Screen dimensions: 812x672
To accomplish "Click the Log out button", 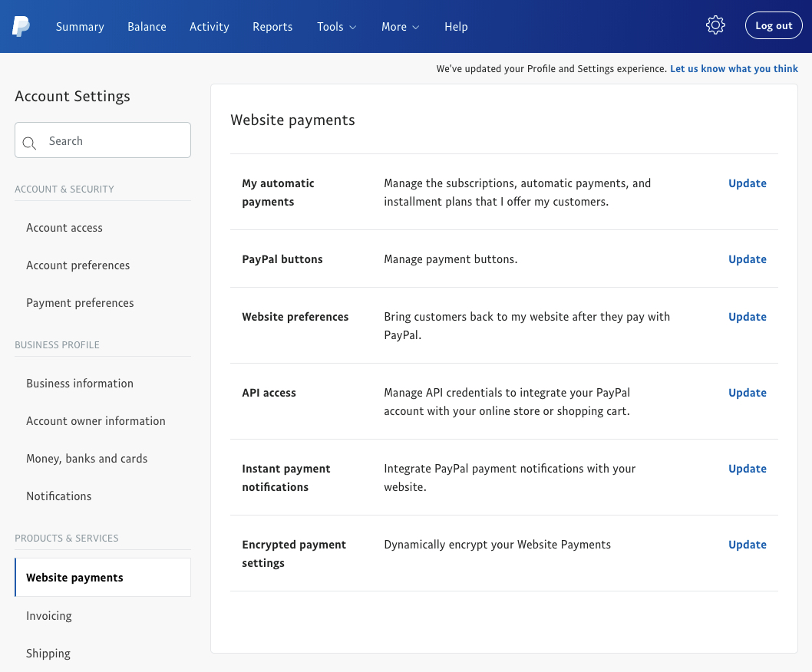I will click(x=774, y=25).
